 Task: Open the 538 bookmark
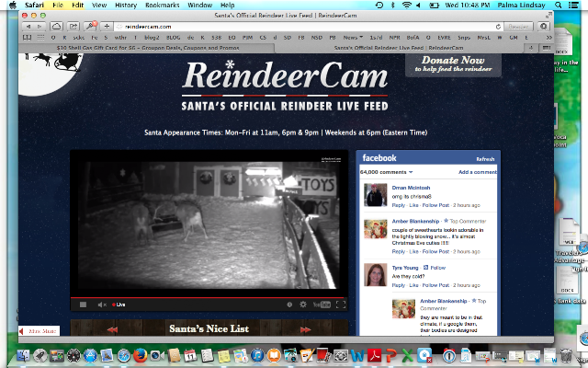click(x=217, y=38)
